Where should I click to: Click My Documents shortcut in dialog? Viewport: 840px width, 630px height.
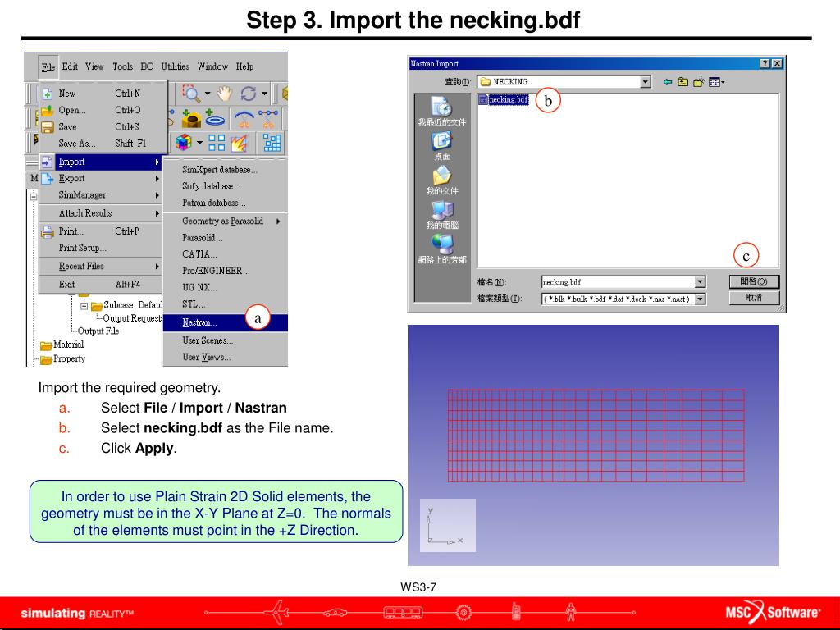(x=442, y=180)
